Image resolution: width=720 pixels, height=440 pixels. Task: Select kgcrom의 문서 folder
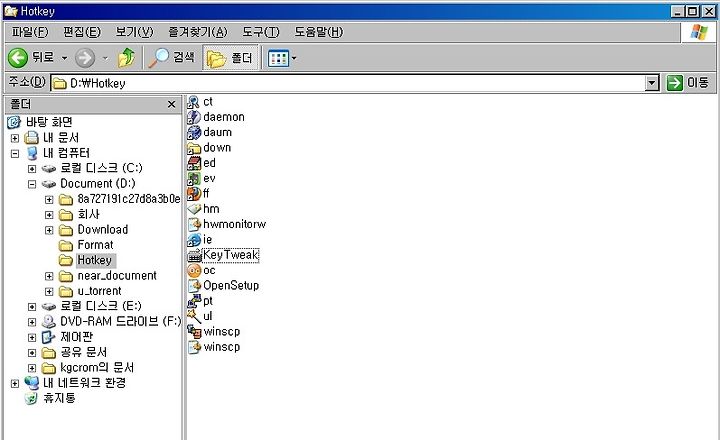(x=97, y=367)
